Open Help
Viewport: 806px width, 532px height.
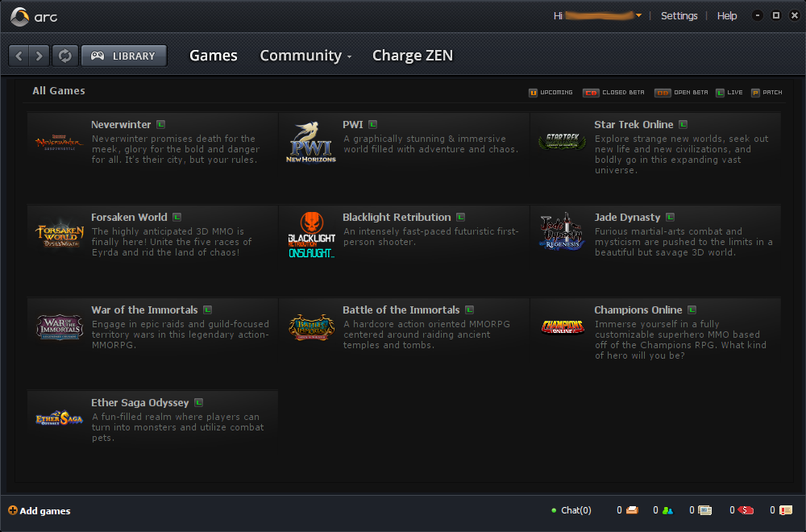727,16
